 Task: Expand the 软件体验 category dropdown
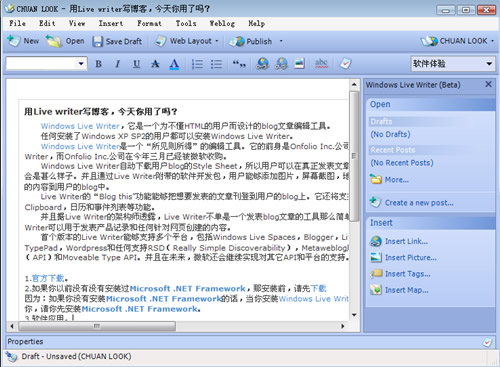453,63
